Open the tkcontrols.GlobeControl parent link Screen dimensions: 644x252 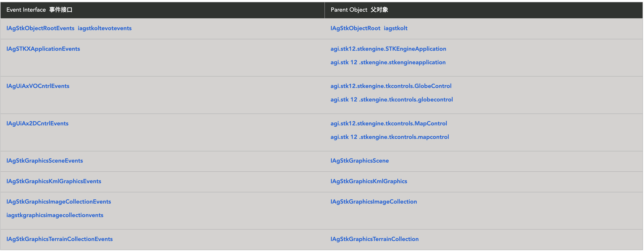(391, 86)
